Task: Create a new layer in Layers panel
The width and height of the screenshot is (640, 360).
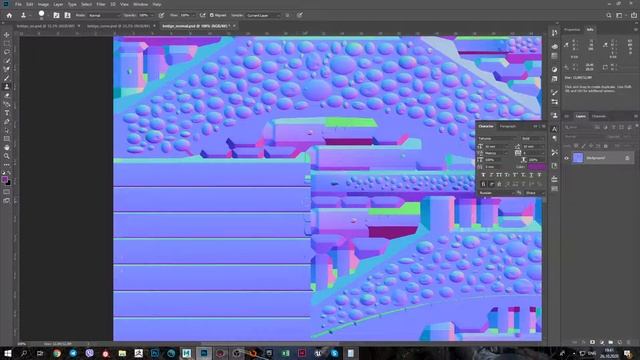Action: pyautogui.click(x=620, y=342)
